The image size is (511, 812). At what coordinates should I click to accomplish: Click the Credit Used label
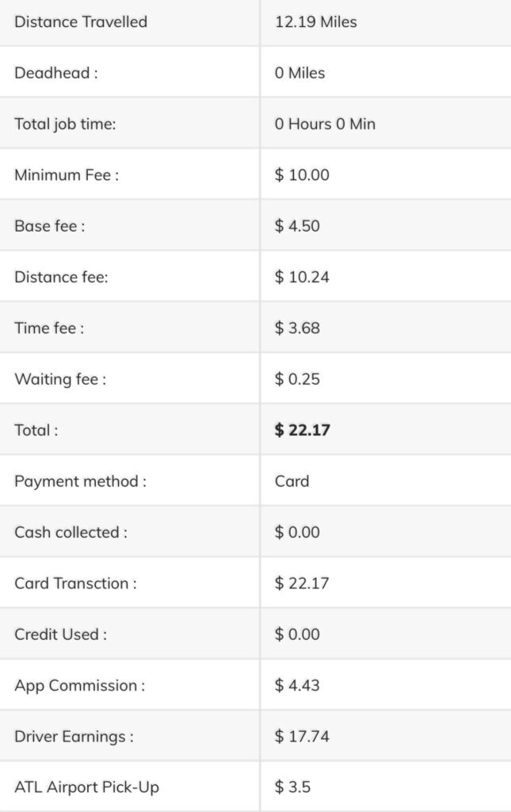(x=60, y=634)
